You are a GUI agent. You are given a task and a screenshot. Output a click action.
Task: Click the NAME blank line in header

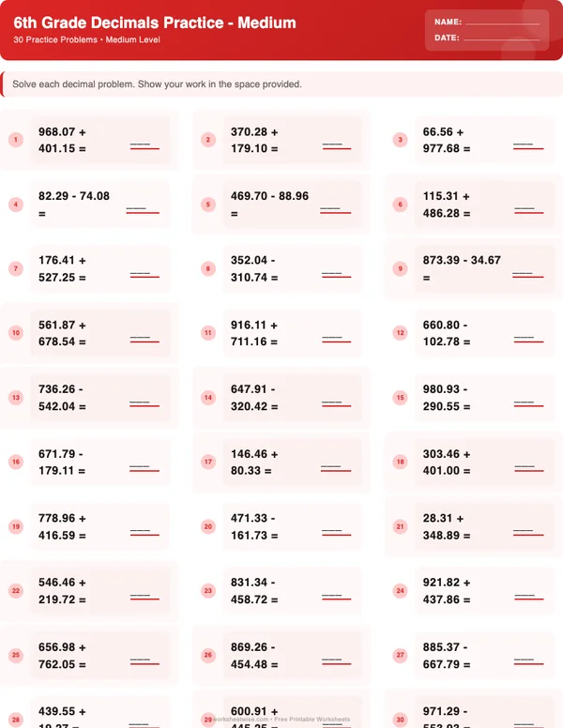point(502,23)
